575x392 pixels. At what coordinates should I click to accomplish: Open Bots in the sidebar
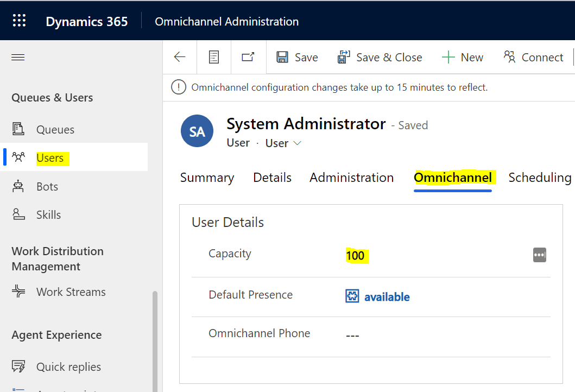point(47,187)
